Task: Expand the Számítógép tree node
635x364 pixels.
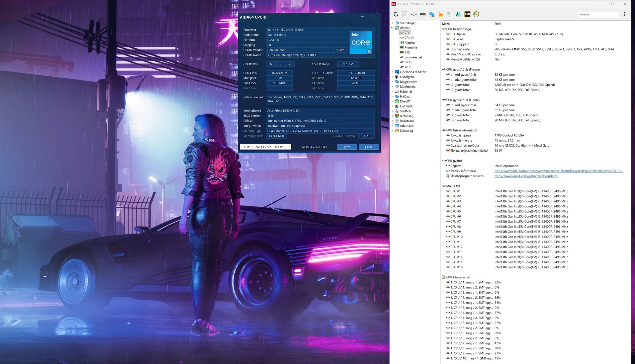Action: click(392, 23)
